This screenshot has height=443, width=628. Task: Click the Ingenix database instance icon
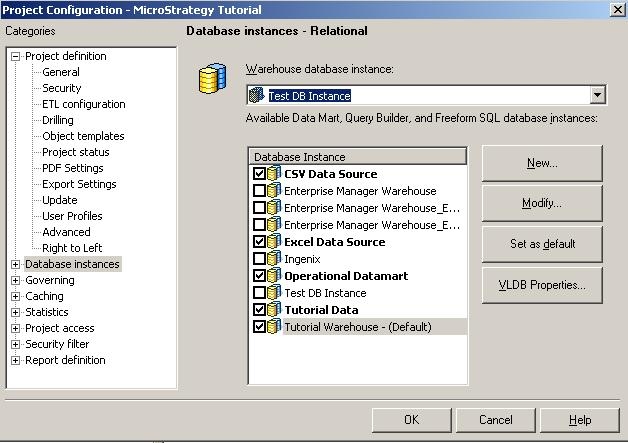(x=275, y=259)
